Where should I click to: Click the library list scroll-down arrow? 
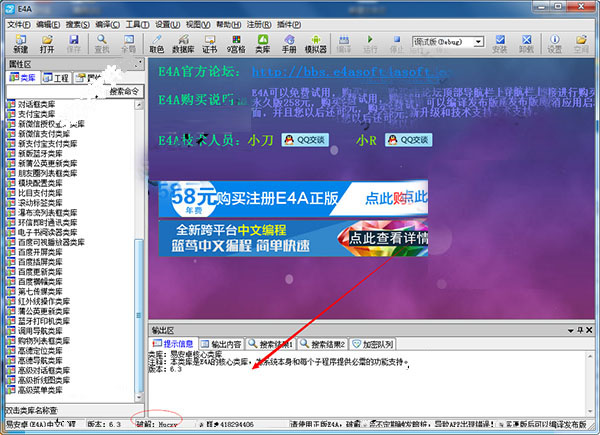pyautogui.click(x=139, y=398)
